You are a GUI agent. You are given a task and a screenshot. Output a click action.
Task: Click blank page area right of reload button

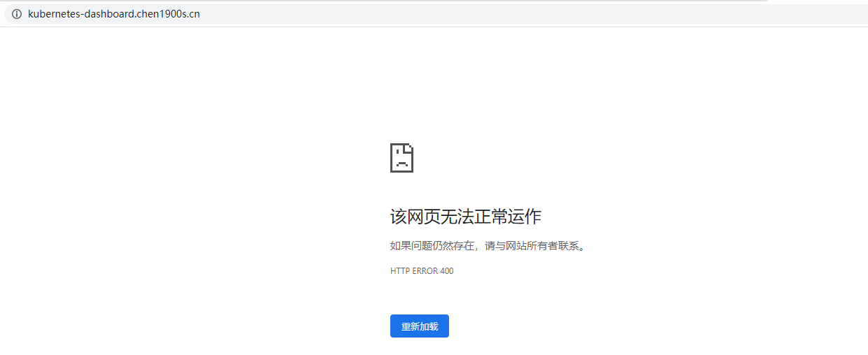[x=595, y=326]
